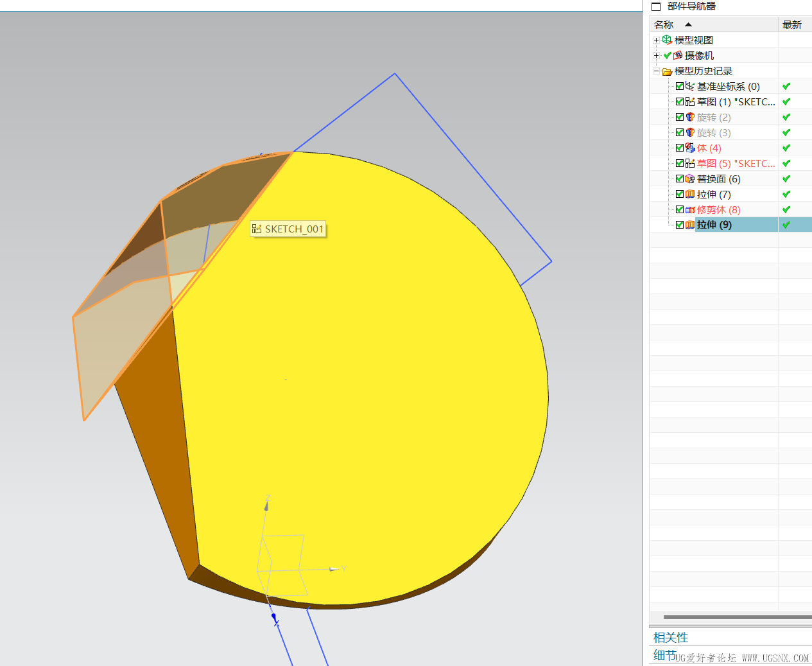Click the 摄像机 camera icon
The image size is (812, 666).
click(x=678, y=55)
